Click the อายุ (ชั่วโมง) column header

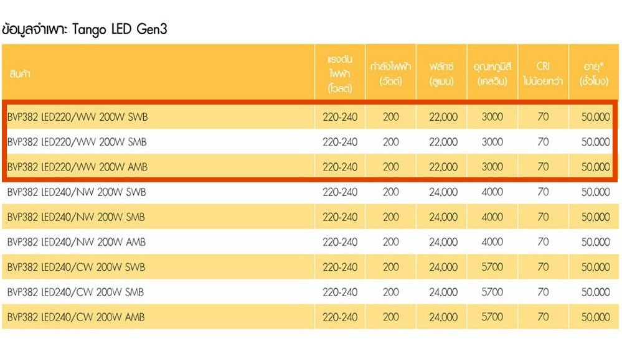[594, 72]
